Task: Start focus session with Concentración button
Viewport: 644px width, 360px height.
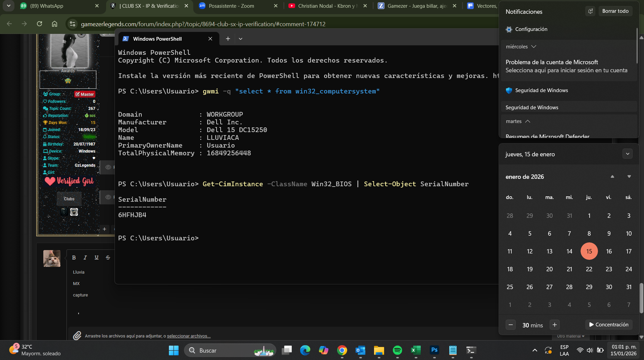Action: tap(609, 324)
